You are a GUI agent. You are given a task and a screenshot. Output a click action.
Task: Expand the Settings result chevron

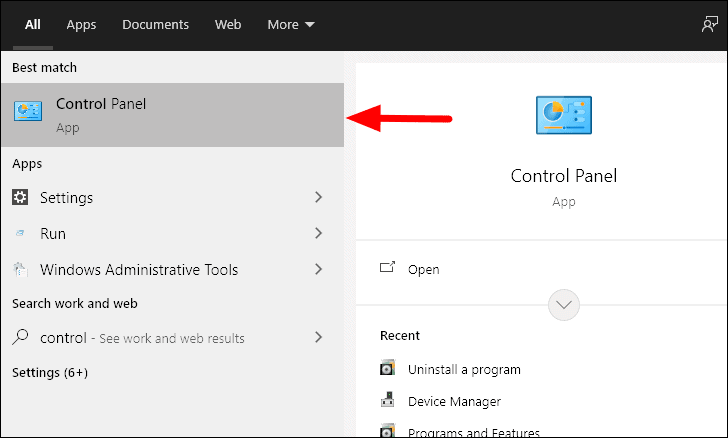[x=318, y=197]
